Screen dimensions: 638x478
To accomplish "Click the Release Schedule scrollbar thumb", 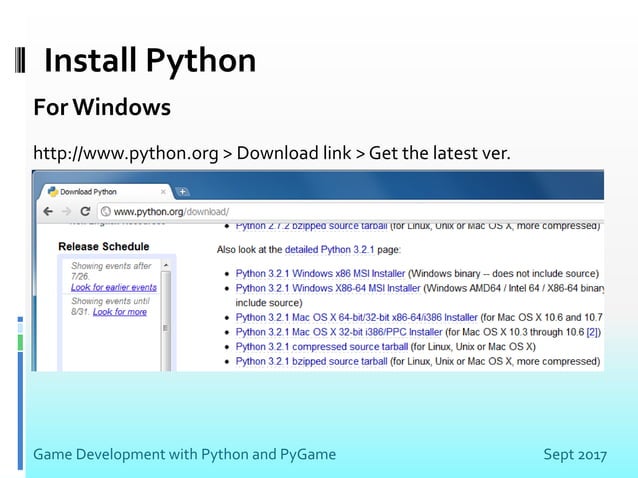I will 165,327.
